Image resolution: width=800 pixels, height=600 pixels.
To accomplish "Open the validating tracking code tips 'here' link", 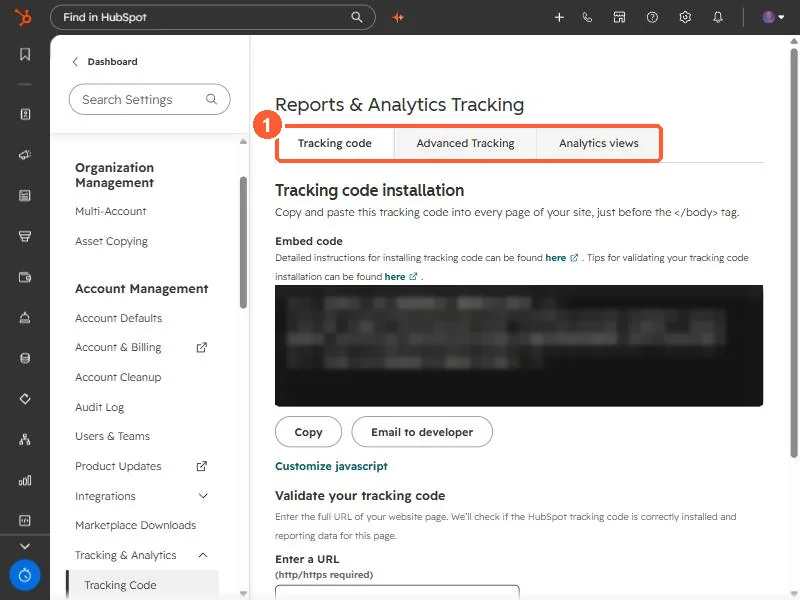I will tap(395, 277).
